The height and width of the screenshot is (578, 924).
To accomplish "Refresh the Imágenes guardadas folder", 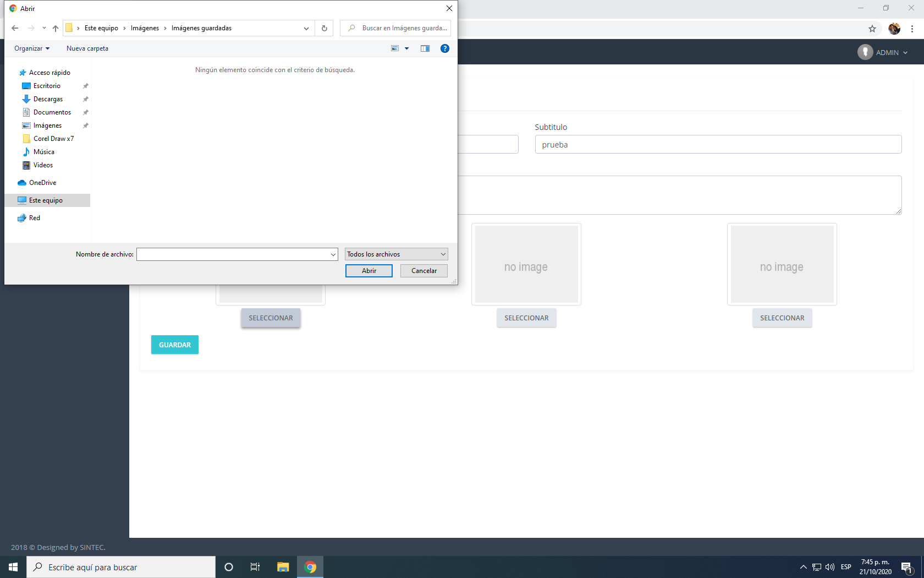I will 324,28.
